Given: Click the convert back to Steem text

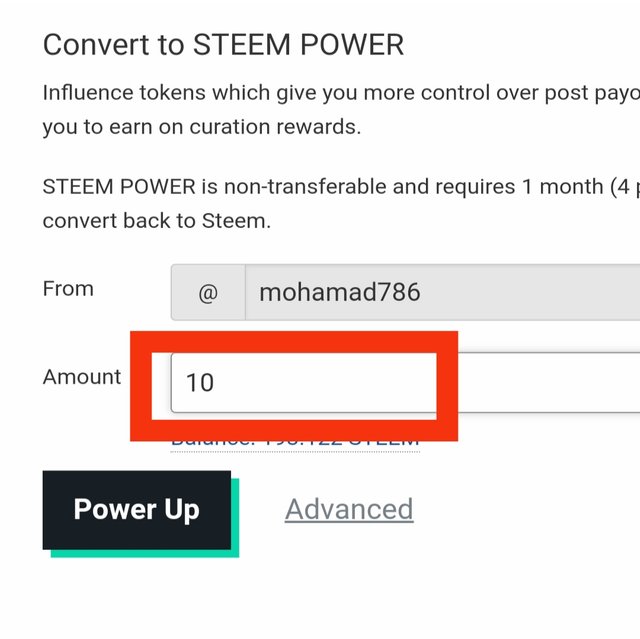Looking at the screenshot, I should click(x=156, y=221).
